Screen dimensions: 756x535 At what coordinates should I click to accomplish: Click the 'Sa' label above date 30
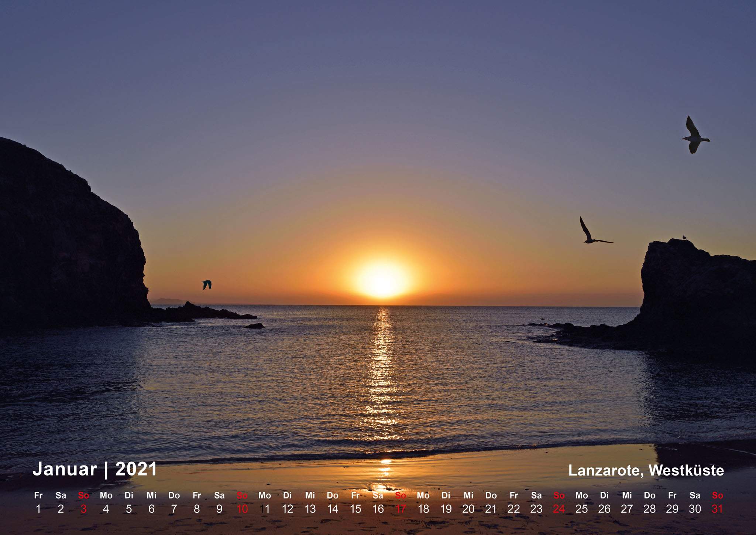click(x=695, y=495)
